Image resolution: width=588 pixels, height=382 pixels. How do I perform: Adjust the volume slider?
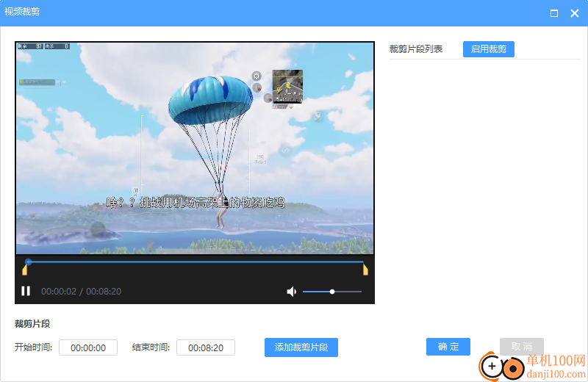(332, 292)
